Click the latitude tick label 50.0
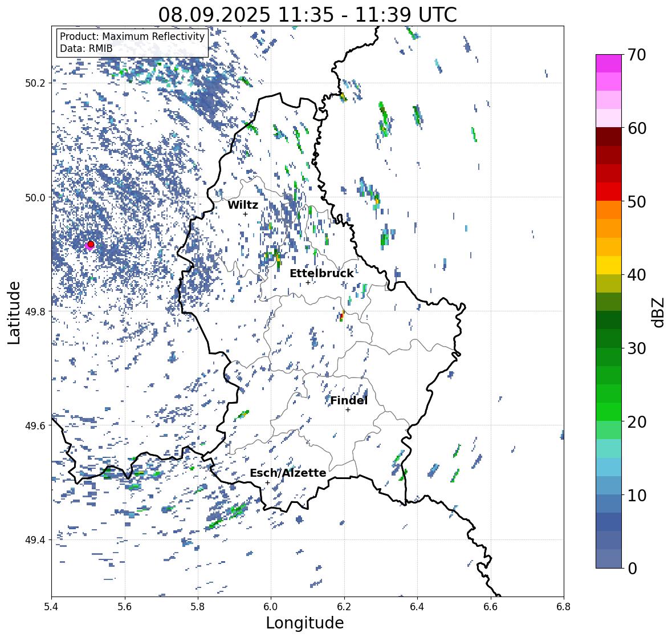The height and width of the screenshot is (637, 672). [35, 198]
